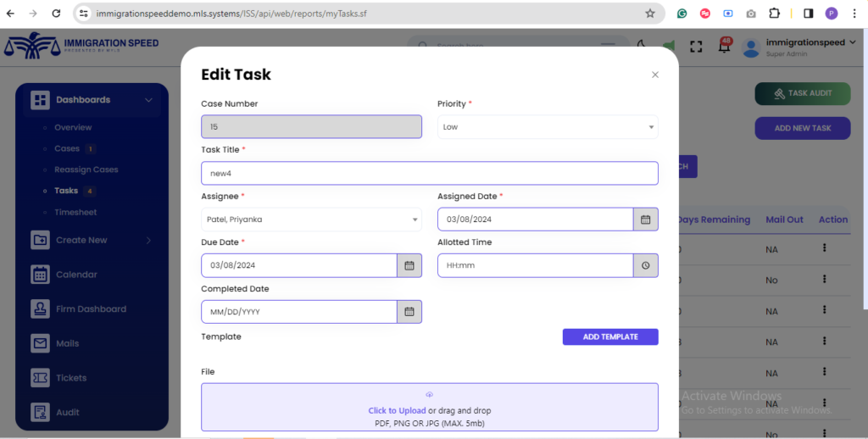The height and width of the screenshot is (439, 868).
Task: Open browser extensions puzzle icon
Action: (775, 14)
